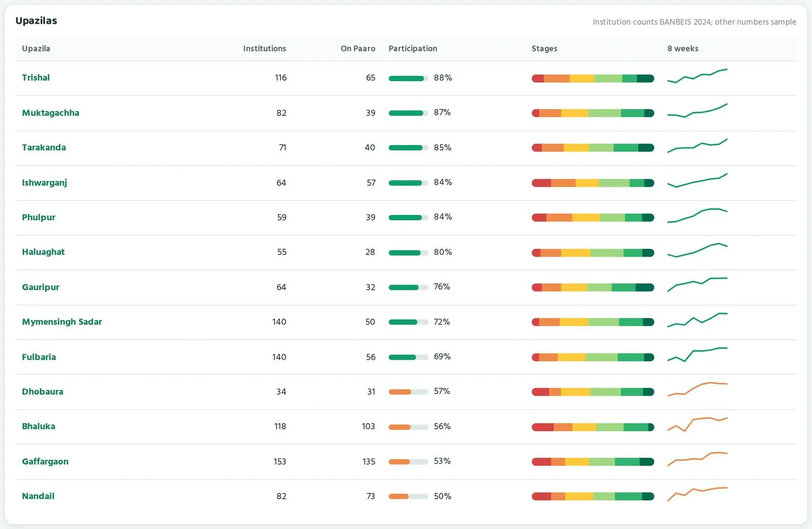Click the On Paaro count 73 for Nandail
The width and height of the screenshot is (812, 529).
point(371,497)
